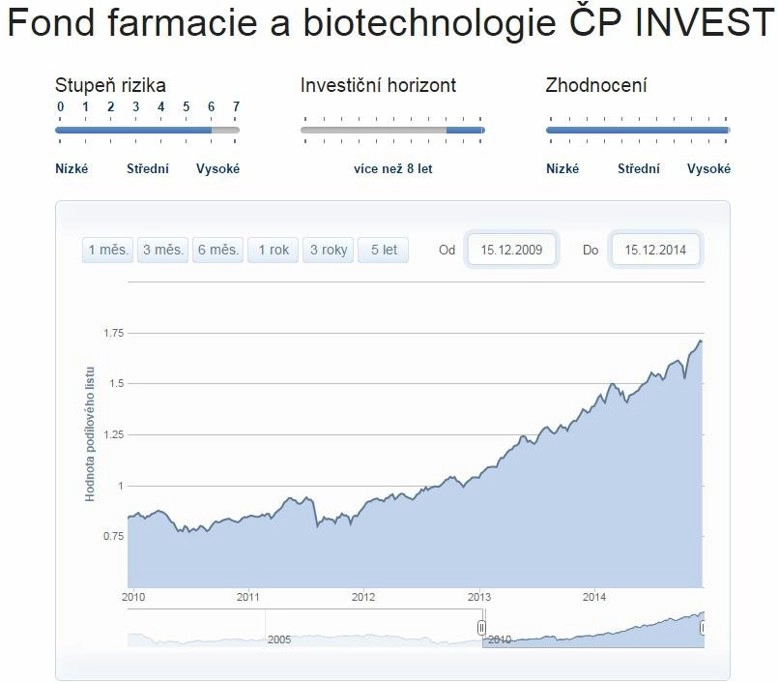Screen dimensions: 778x683
Task: Click the více než 8 let label
Action: click(393, 169)
